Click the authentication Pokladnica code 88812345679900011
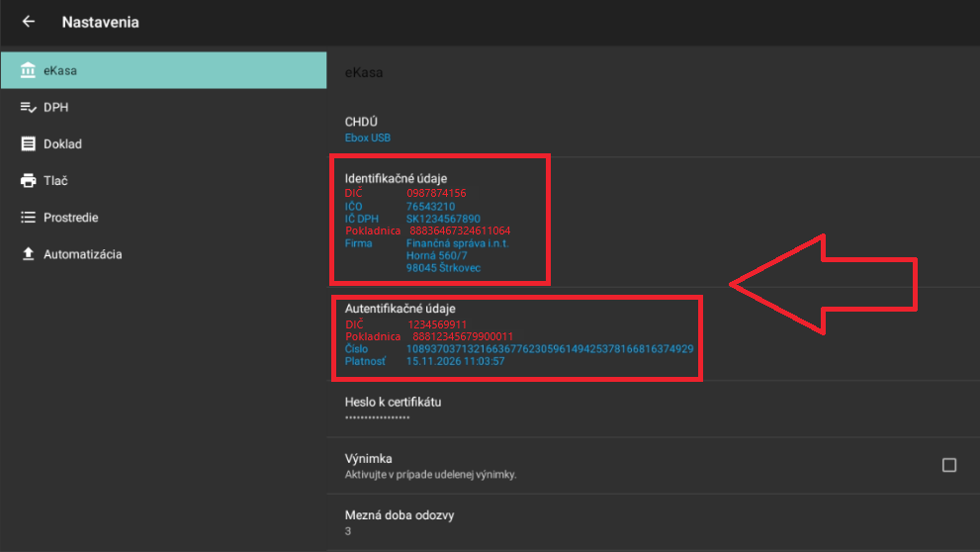 click(x=462, y=336)
